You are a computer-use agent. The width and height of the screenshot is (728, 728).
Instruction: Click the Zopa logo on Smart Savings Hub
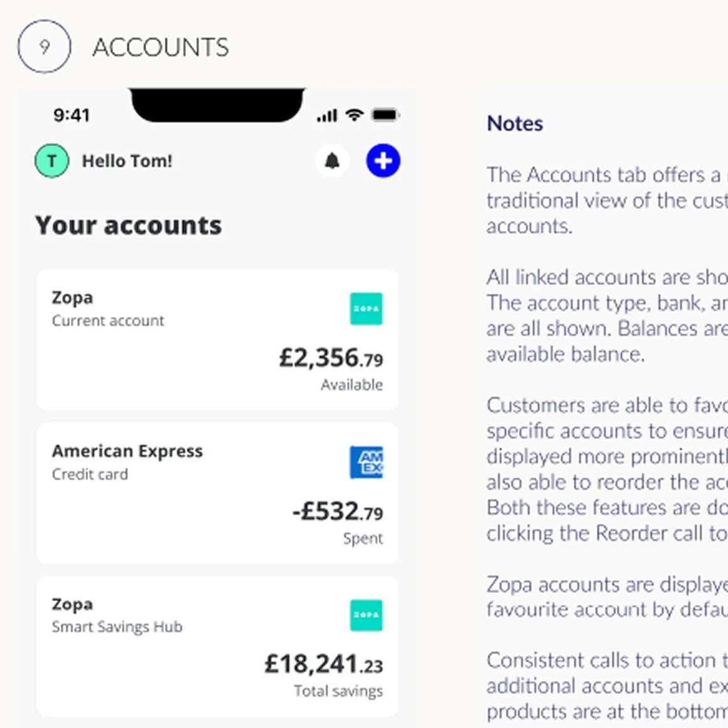coord(366,615)
